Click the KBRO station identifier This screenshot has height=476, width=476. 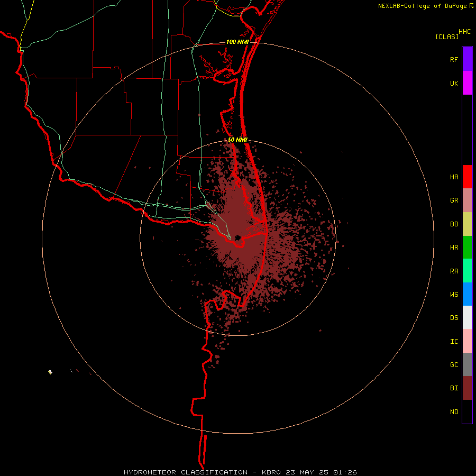[271, 472]
